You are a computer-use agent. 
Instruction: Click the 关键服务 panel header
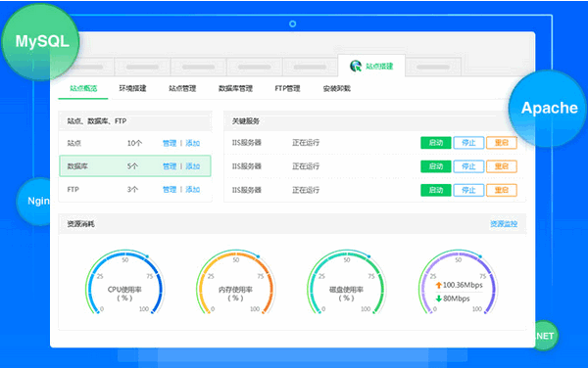click(374, 121)
